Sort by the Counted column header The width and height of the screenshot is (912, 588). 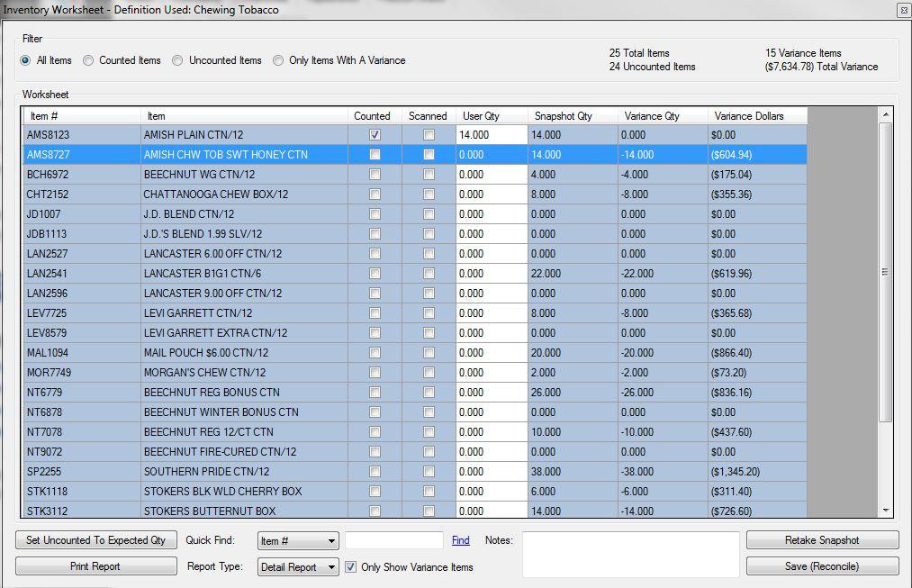[x=375, y=116]
